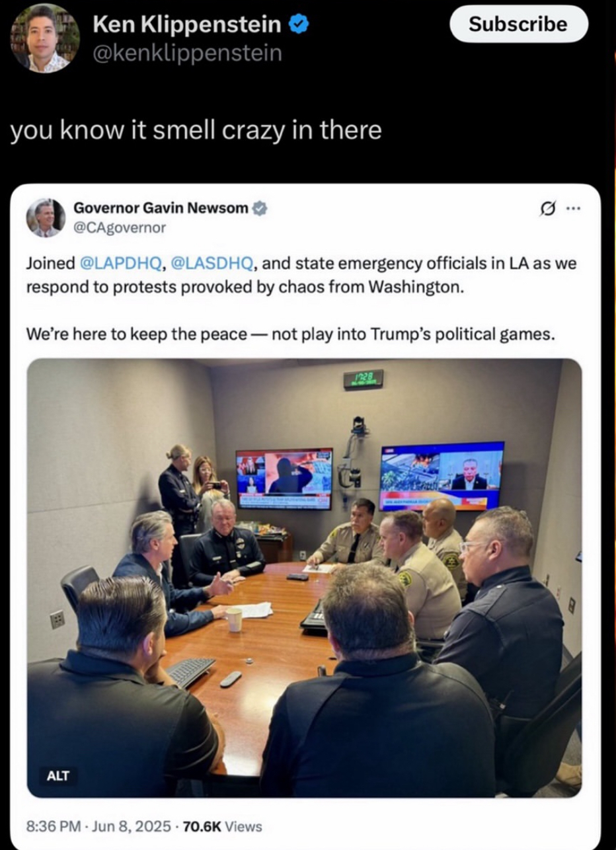Click the @CAgovernor handle

click(120, 227)
